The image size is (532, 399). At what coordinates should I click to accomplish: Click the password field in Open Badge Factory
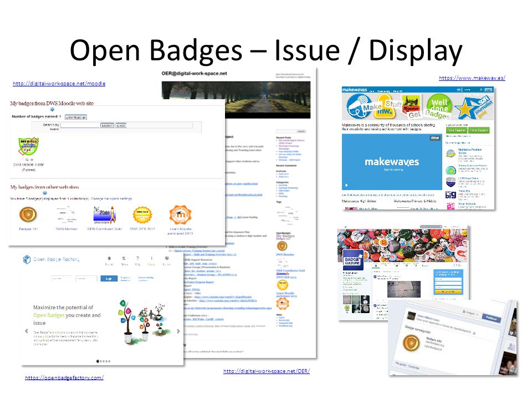coord(86,279)
